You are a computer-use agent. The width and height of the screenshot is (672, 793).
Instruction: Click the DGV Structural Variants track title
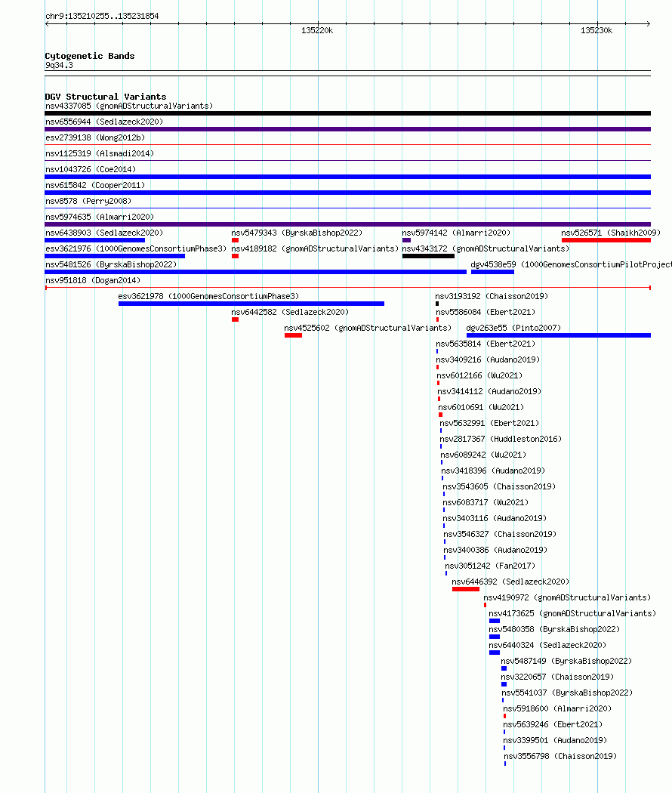pos(106,97)
